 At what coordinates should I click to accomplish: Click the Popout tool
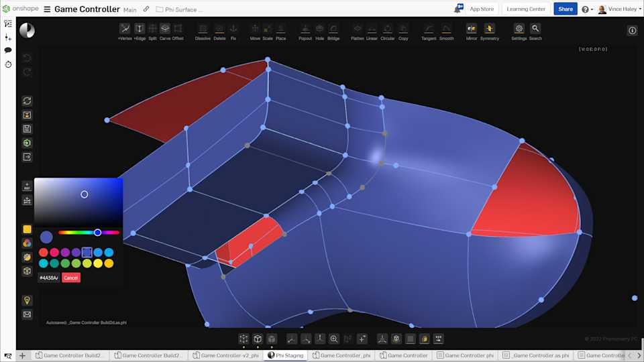pyautogui.click(x=305, y=32)
